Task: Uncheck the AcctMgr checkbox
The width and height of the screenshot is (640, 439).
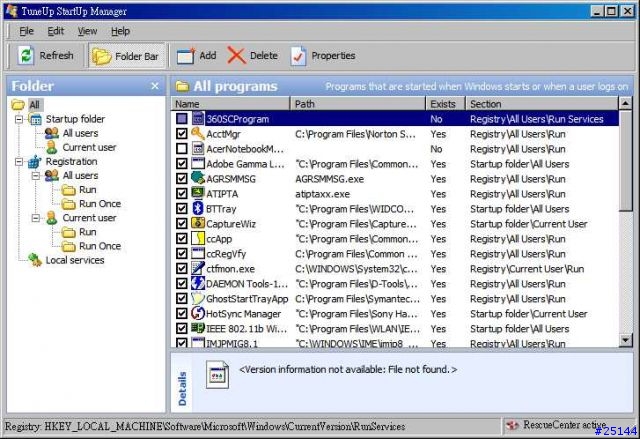Action: click(182, 134)
